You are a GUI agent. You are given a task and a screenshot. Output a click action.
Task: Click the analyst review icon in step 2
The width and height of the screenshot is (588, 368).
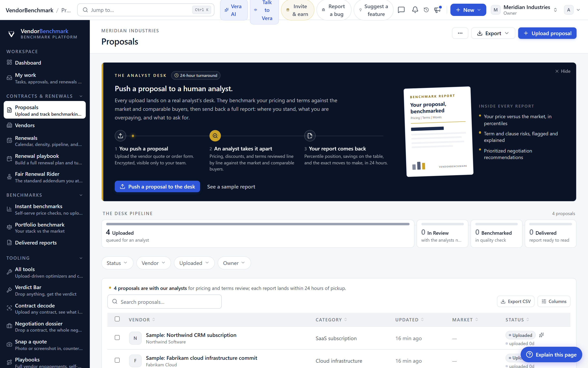(215, 136)
